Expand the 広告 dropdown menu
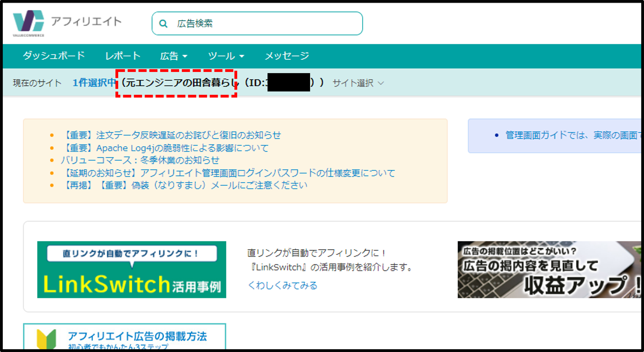The image size is (644, 352). pyautogui.click(x=174, y=56)
